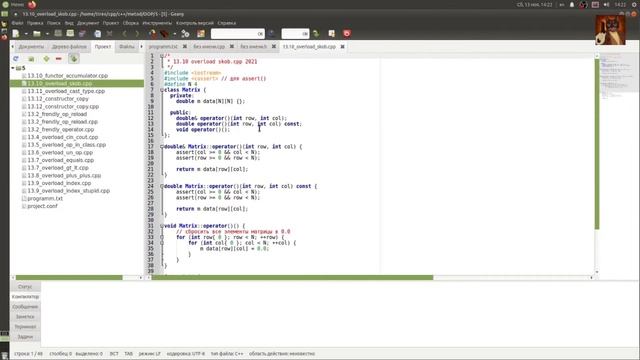Open the Статус message panel tab
The height and width of the screenshot is (360, 640).
coord(25,287)
